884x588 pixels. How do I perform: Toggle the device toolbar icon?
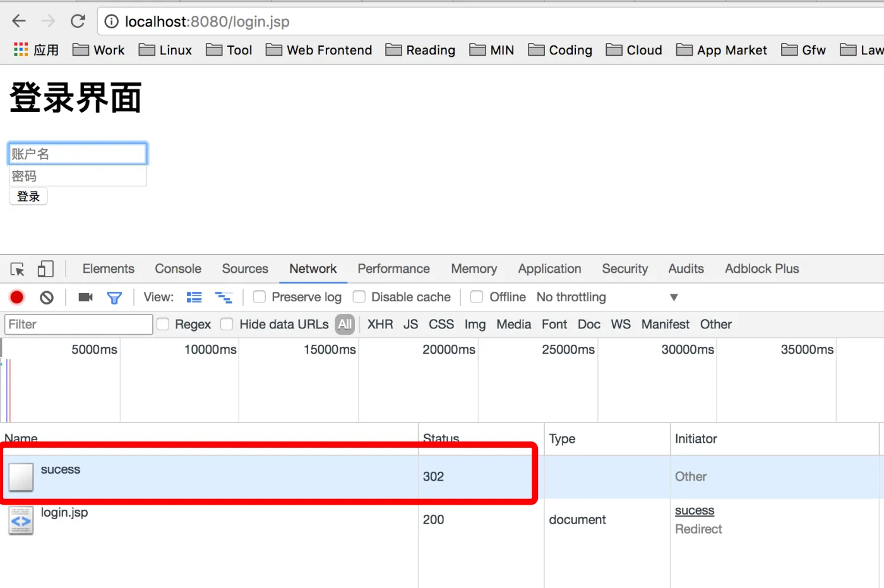45,269
